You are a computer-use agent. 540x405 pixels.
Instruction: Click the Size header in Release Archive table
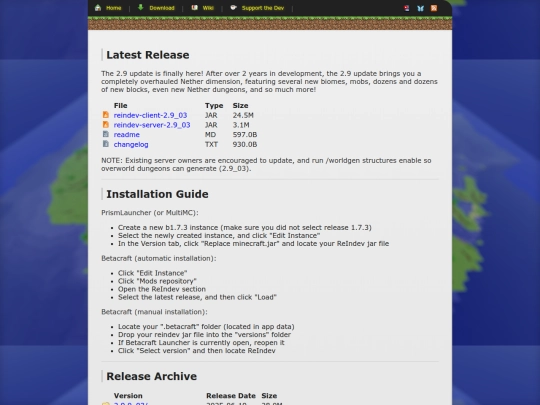[269, 396]
